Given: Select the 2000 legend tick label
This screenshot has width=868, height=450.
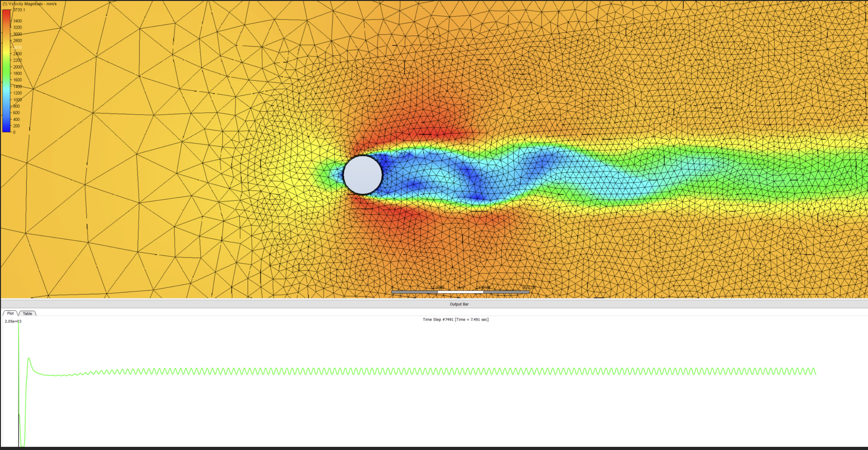Looking at the screenshot, I should 17,67.
